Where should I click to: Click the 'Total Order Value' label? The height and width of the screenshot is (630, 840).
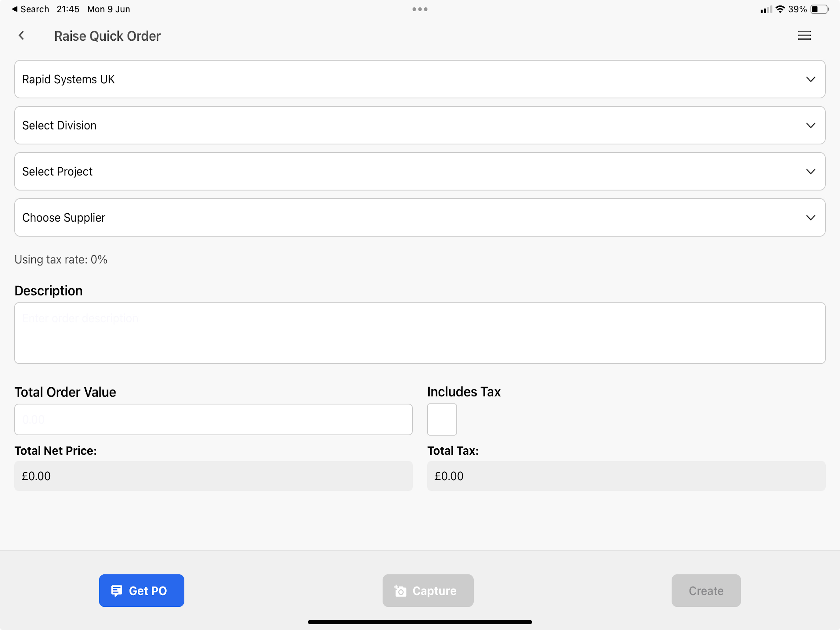(65, 392)
